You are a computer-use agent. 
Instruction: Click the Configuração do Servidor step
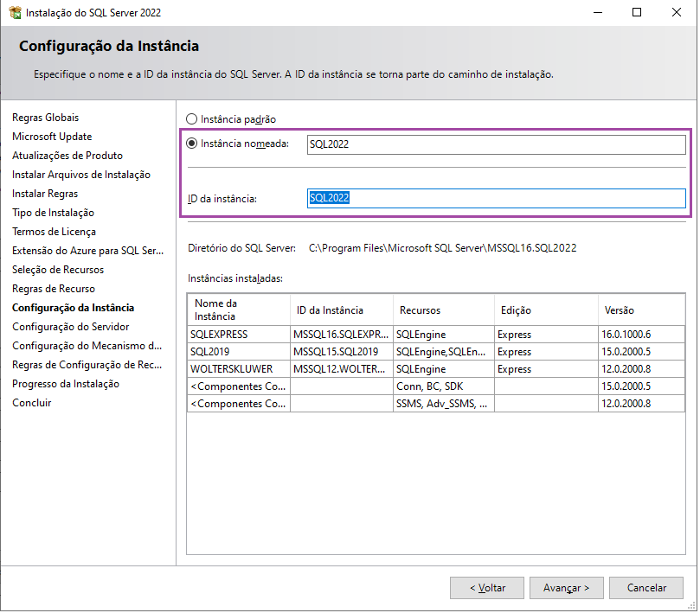click(x=70, y=327)
